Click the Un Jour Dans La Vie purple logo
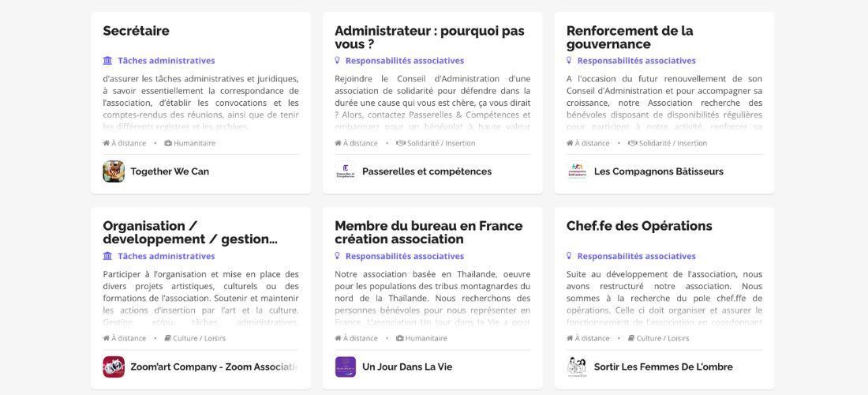This screenshot has height=395, width=868. point(346,367)
